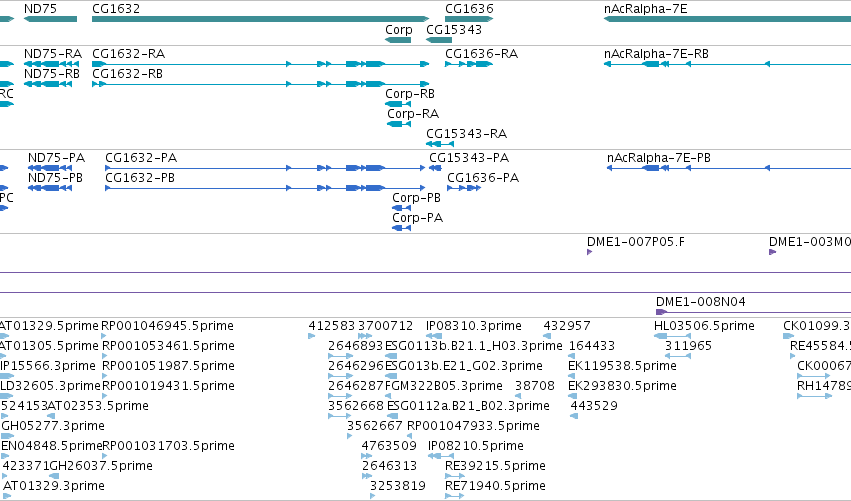Image resolution: width=851 pixels, height=501 pixels.
Task: Click the 38708 EST feature
Action: click(x=518, y=396)
